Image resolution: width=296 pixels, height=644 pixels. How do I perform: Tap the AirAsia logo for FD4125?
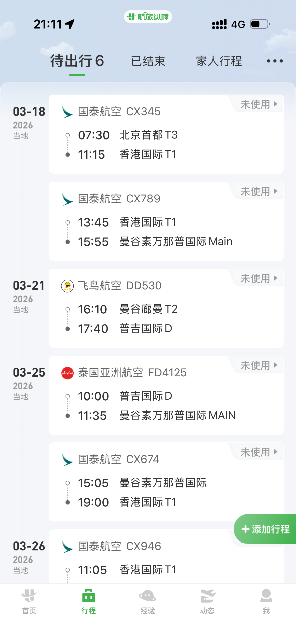coord(67,373)
